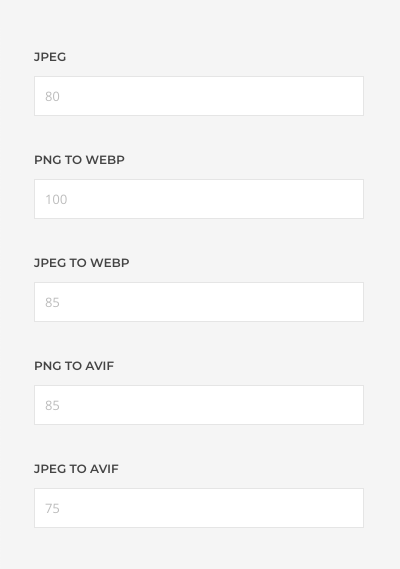Click the JPEG quality input field

(199, 96)
